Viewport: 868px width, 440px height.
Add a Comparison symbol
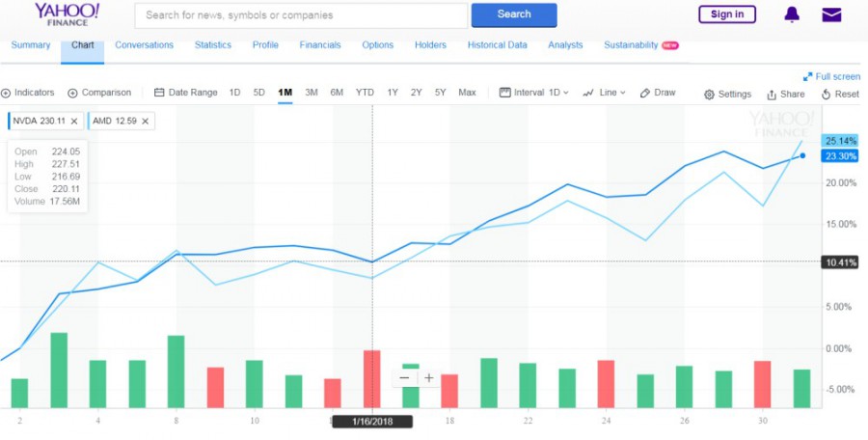pos(99,93)
